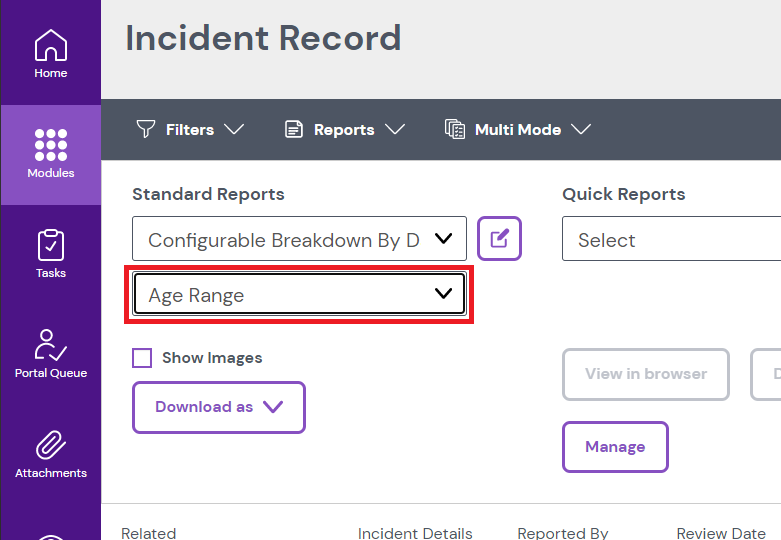Select the Modules grid icon
This screenshot has width=781, height=540.
coord(50,145)
